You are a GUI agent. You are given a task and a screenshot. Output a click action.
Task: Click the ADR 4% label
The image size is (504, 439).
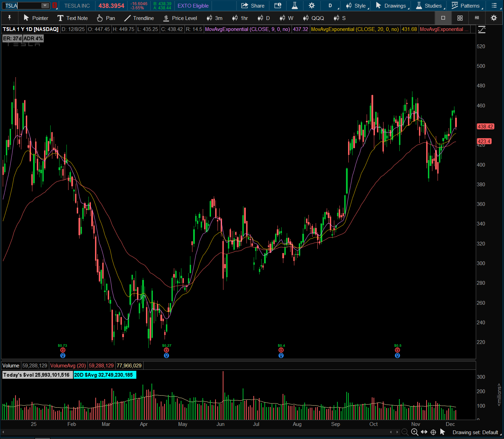[x=33, y=39]
